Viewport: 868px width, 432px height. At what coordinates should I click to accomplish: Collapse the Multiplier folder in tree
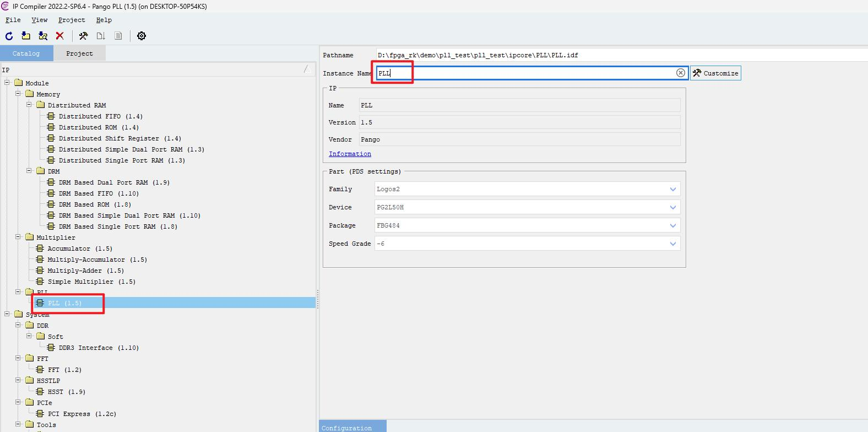click(18, 237)
